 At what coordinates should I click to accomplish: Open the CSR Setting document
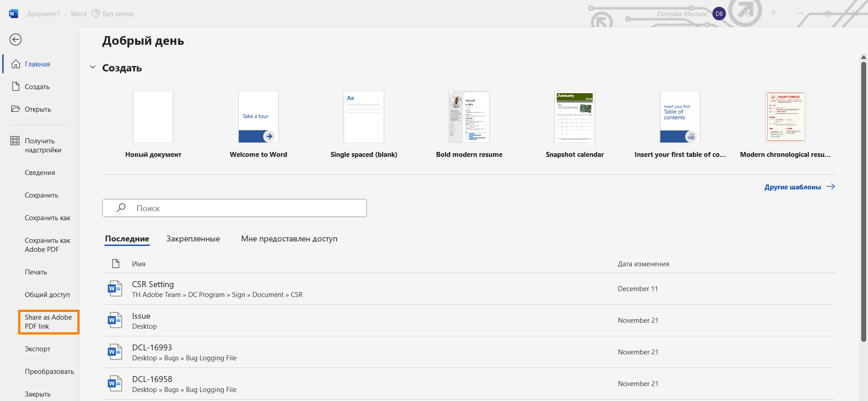point(469,289)
